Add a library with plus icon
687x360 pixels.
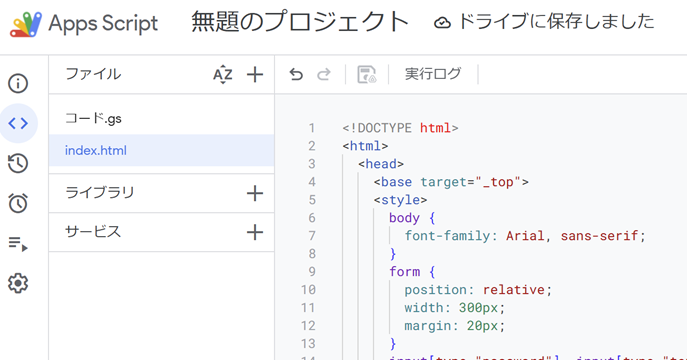(x=255, y=193)
